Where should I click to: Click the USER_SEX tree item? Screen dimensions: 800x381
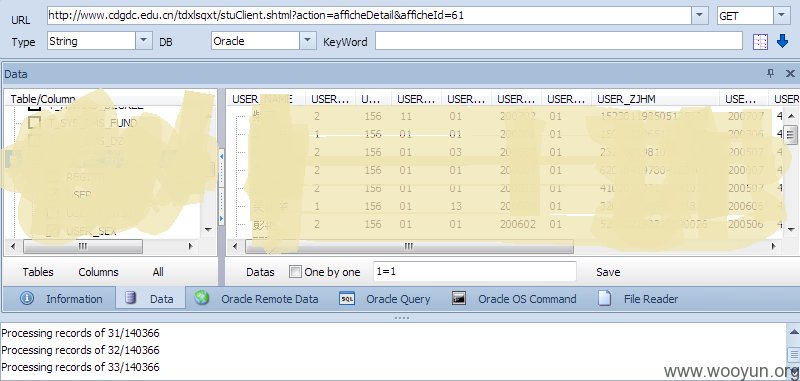(91, 232)
